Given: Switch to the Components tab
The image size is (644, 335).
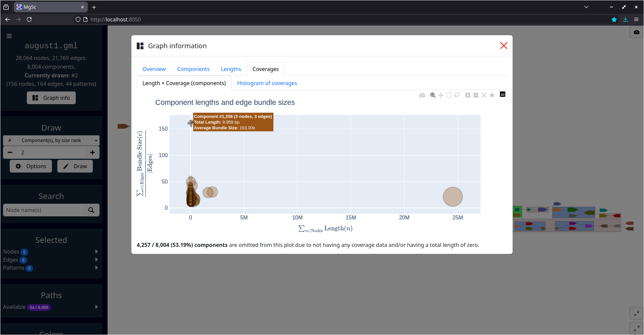Looking at the screenshot, I should point(193,69).
